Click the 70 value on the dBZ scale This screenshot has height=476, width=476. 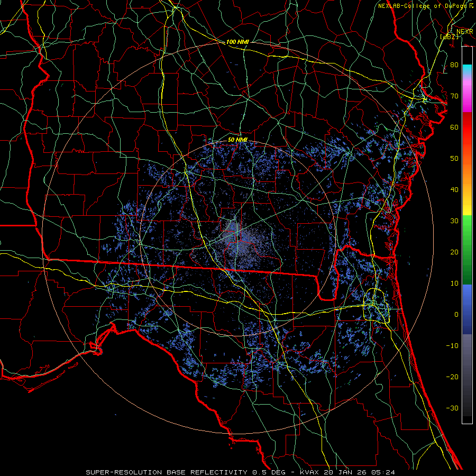click(454, 96)
